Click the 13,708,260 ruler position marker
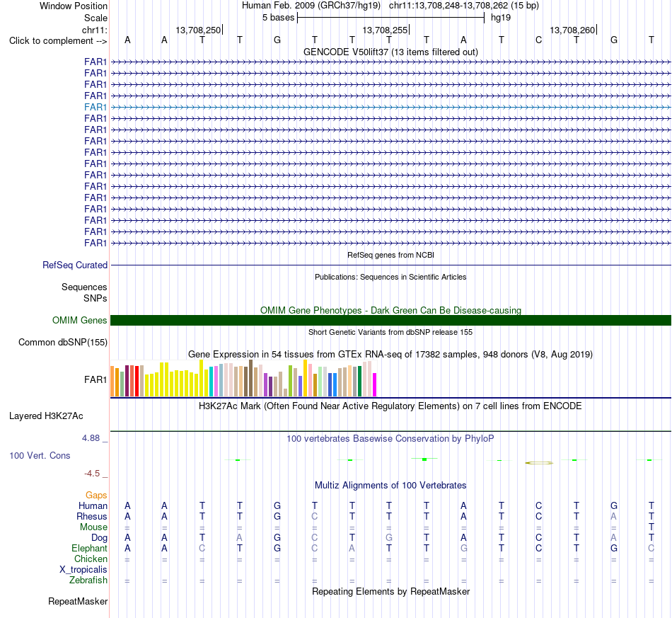The width and height of the screenshot is (672, 618). [x=573, y=30]
